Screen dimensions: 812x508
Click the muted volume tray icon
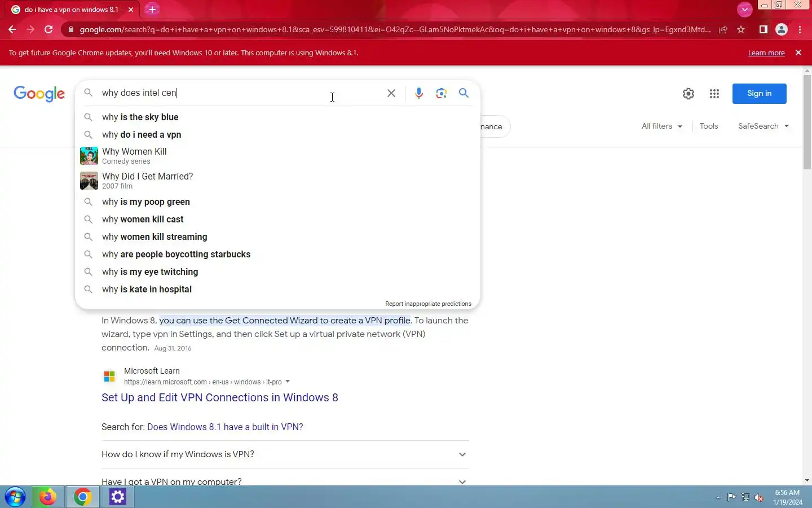(759, 497)
